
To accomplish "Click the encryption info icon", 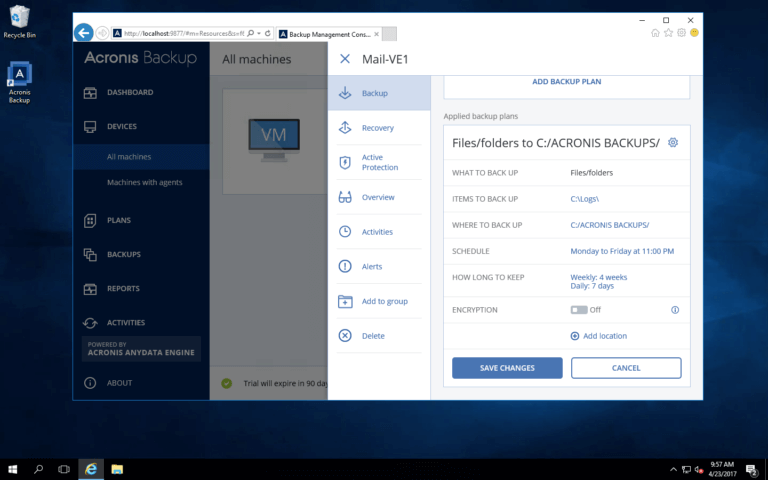I will coord(675,310).
